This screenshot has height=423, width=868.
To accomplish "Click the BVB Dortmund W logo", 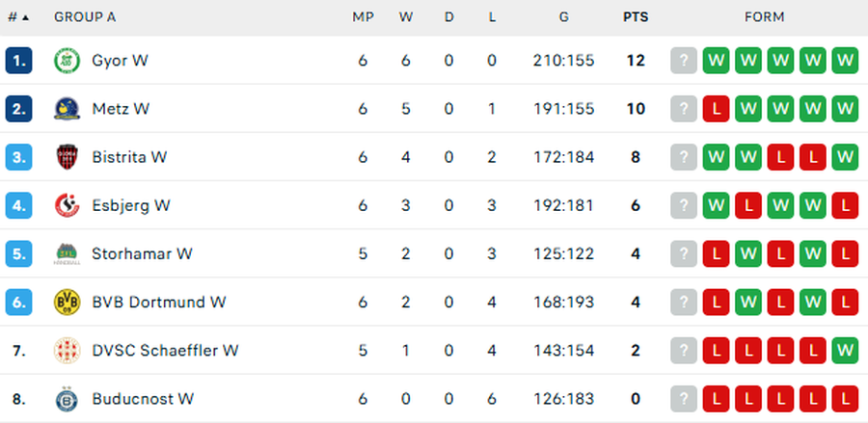I will 66,302.
